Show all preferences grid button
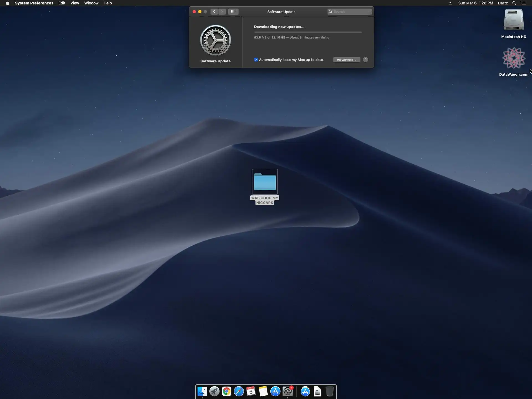The width and height of the screenshot is (532, 399). point(233,12)
